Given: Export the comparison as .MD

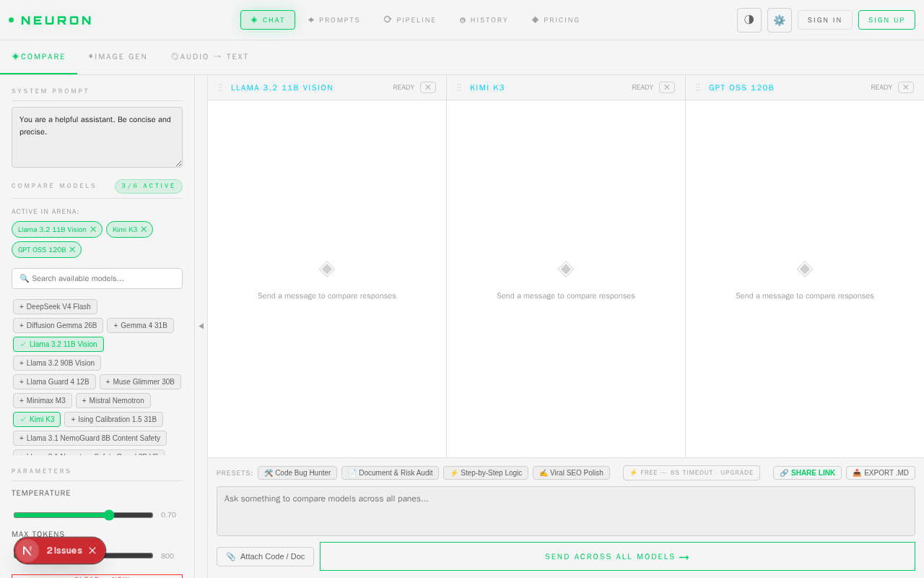Looking at the screenshot, I should (881, 473).
